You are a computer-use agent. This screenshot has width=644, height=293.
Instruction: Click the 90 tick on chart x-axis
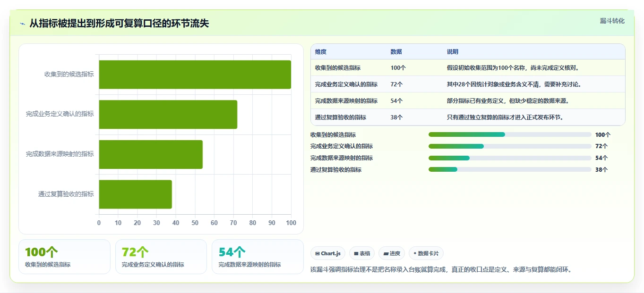[x=272, y=223]
